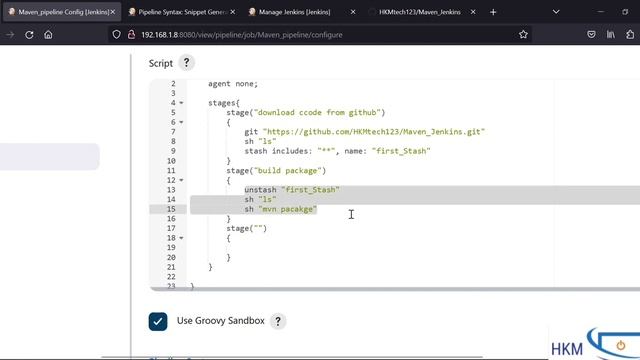Click the Use Groovy Sandbox label
Screen dimensions: 640x360
tap(220, 321)
